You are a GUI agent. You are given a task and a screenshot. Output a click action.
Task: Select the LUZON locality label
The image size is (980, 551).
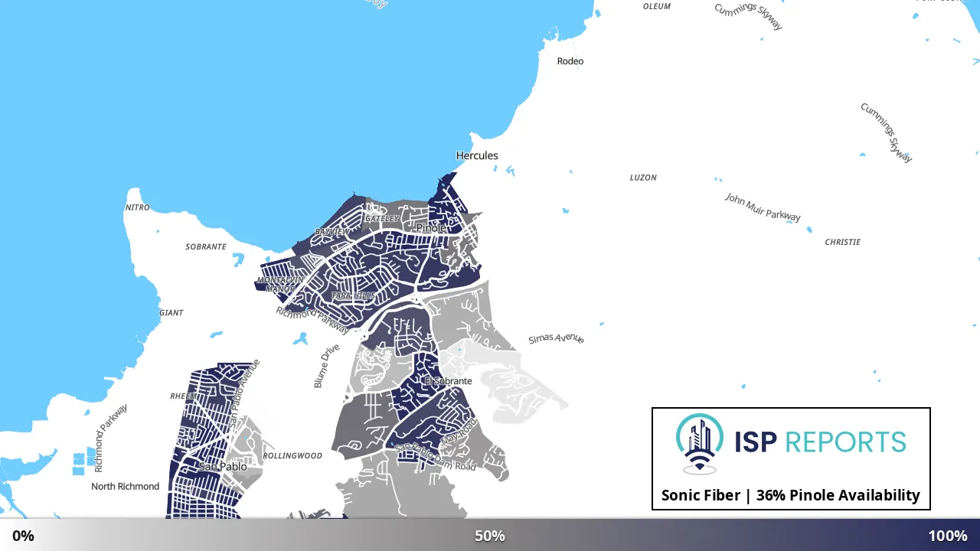(x=643, y=178)
